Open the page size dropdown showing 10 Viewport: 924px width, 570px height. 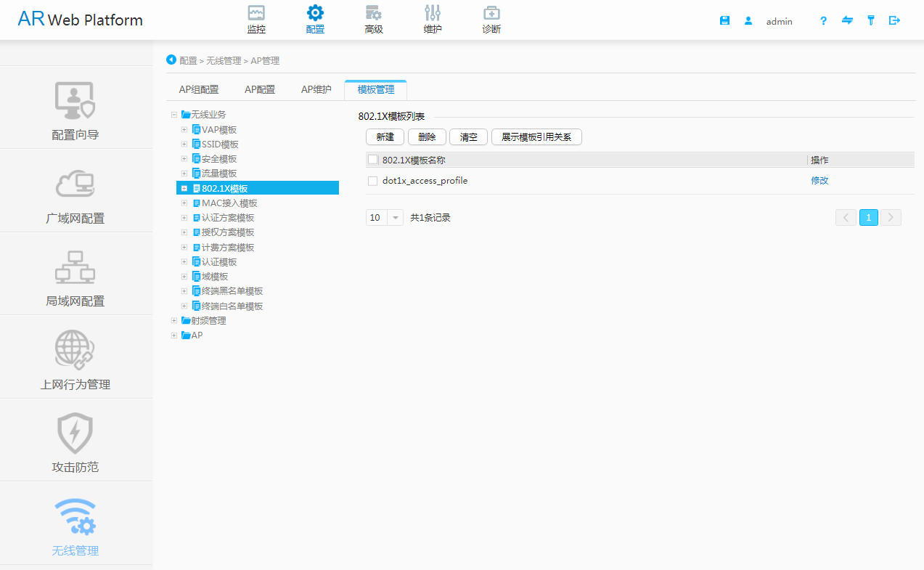pyautogui.click(x=384, y=217)
